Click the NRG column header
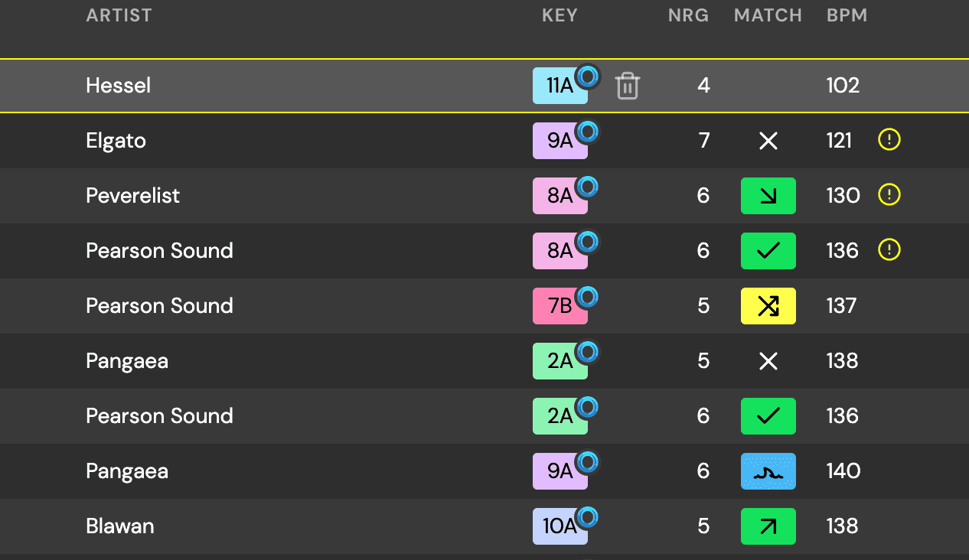 pyautogui.click(x=688, y=15)
